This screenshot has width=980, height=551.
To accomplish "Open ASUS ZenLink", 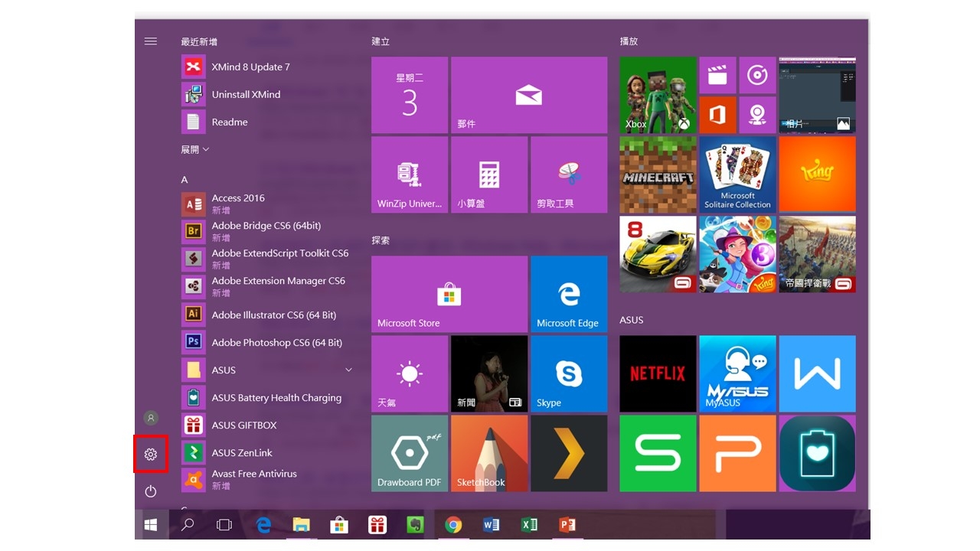I will (266, 452).
